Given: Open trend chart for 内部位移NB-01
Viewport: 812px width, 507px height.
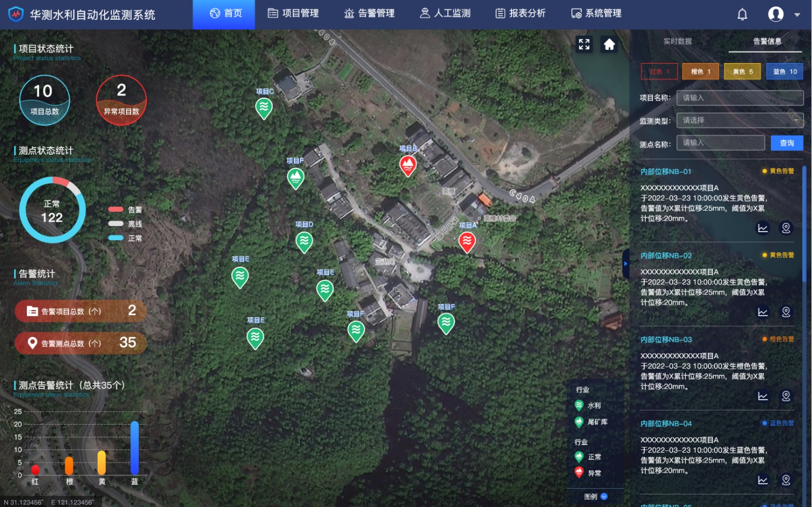Looking at the screenshot, I should 763,228.
